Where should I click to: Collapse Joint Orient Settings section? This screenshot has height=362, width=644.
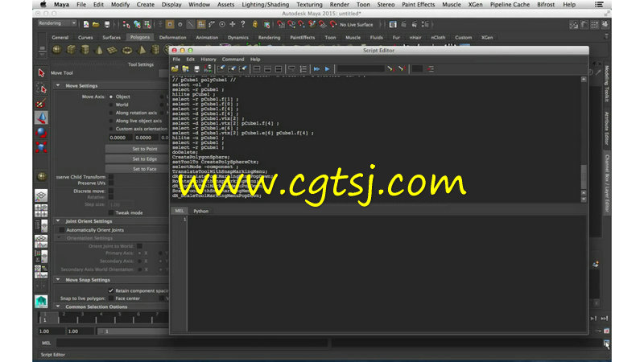point(58,221)
